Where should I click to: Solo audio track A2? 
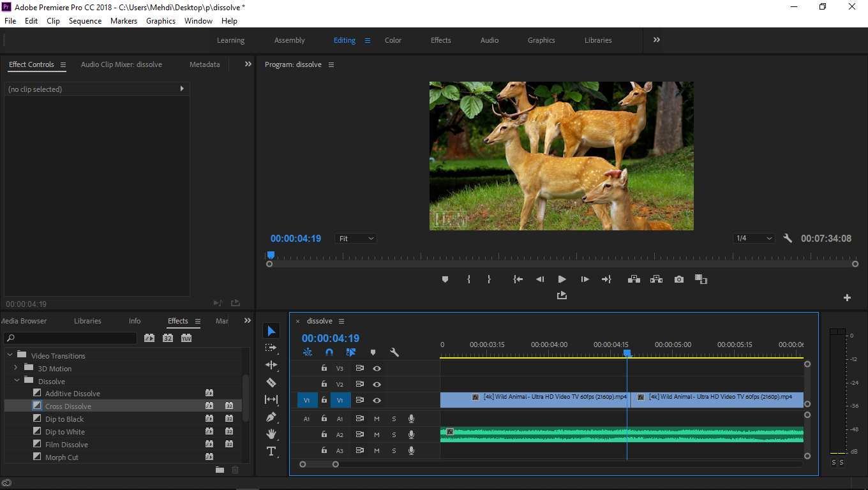coord(394,435)
